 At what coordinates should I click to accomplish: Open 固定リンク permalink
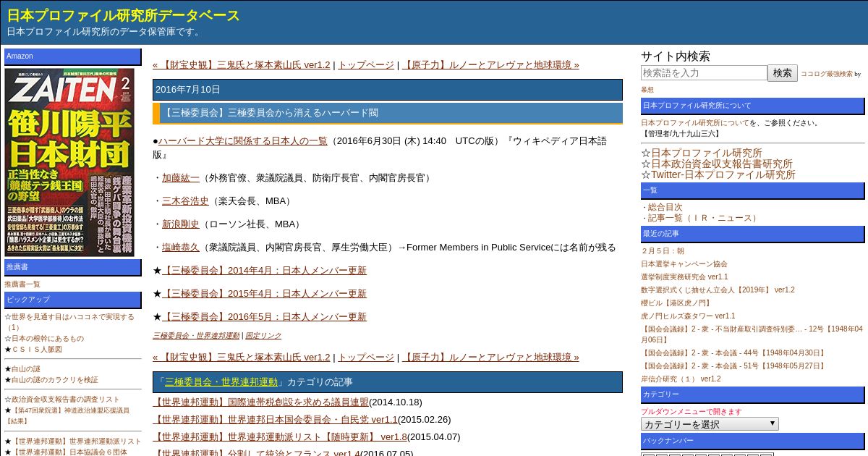263,335
